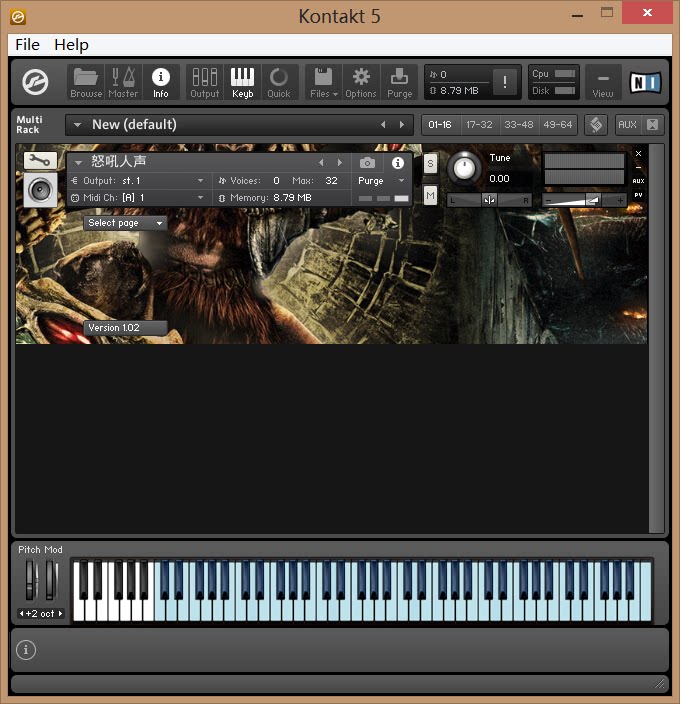Viewport: 680px width, 704px height.
Task: Click the Pitch wheel
Action: pyautogui.click(x=31, y=579)
